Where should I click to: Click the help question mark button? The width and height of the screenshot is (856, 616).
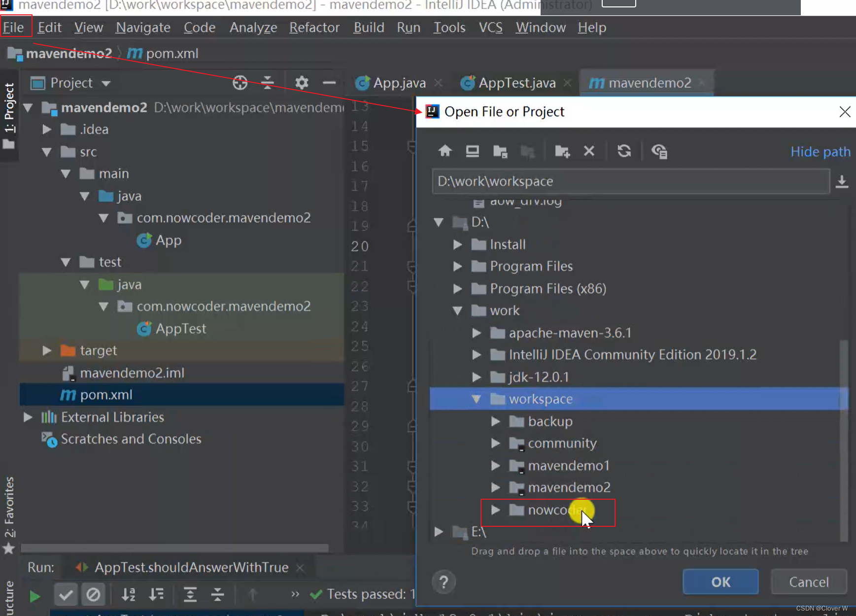pos(444,582)
